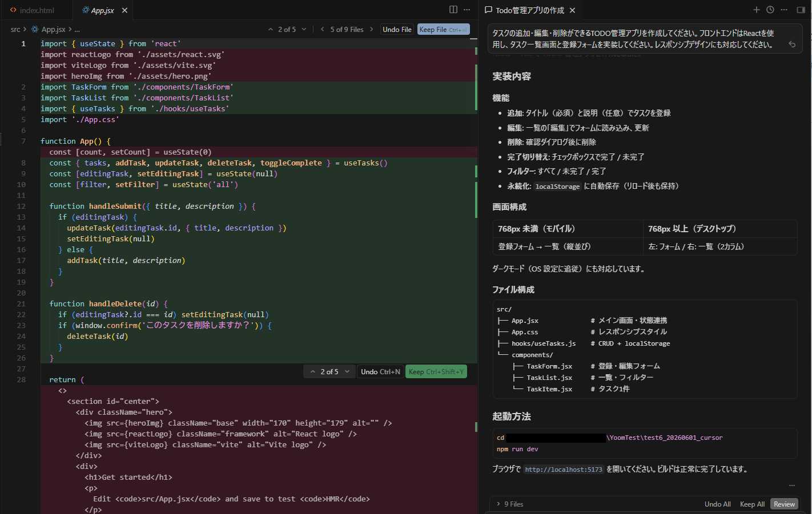Open chat panel more options menu

tap(785, 10)
